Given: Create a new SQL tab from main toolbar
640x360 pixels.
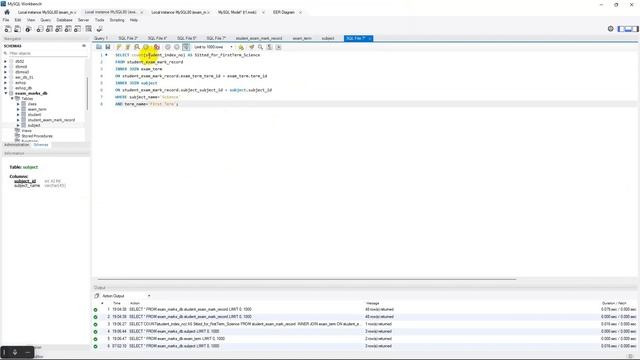Looking at the screenshot, I should tap(8, 29).
